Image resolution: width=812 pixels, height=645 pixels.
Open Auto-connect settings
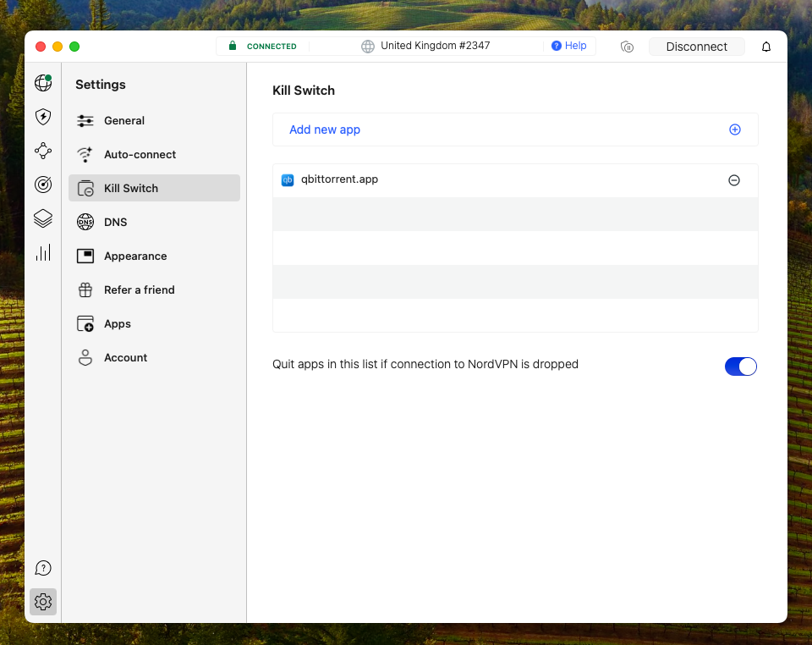click(154, 154)
